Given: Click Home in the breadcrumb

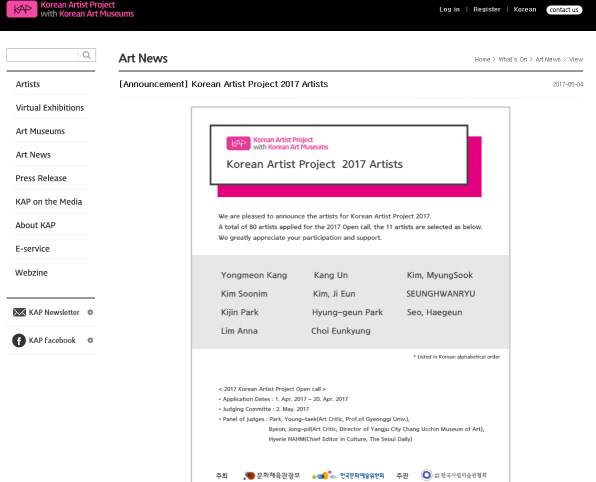Looking at the screenshot, I should coord(482,59).
